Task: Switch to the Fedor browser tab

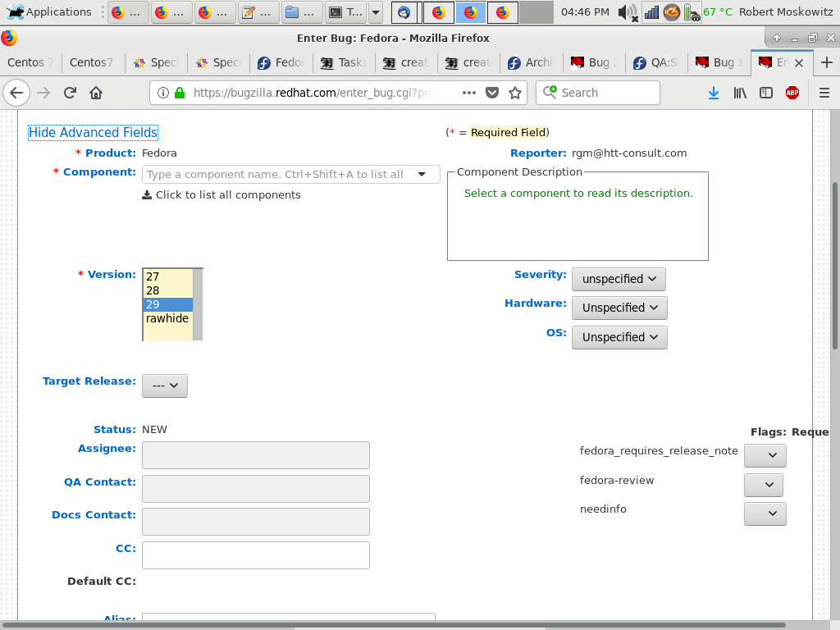Action: point(281,62)
